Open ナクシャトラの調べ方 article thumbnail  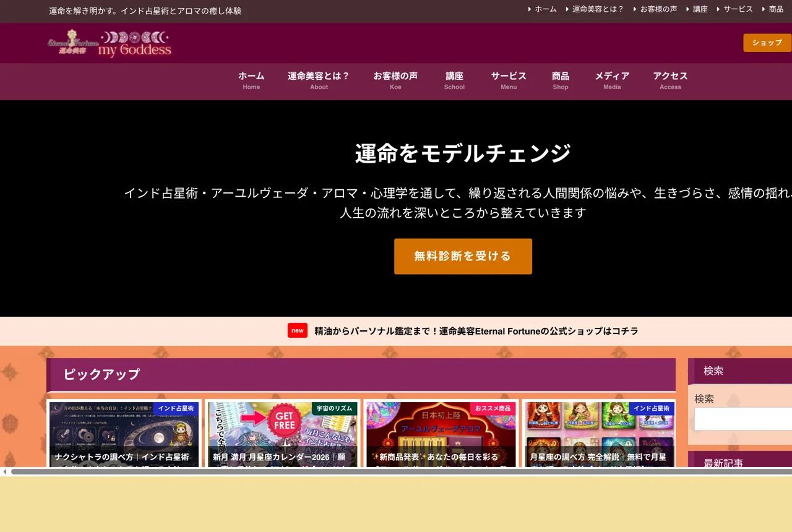[124, 434]
